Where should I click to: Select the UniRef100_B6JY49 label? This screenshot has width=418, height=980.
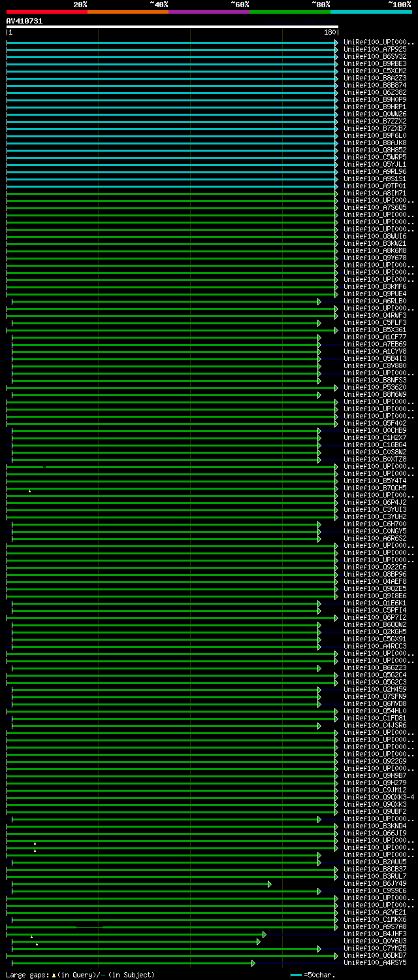click(x=375, y=883)
